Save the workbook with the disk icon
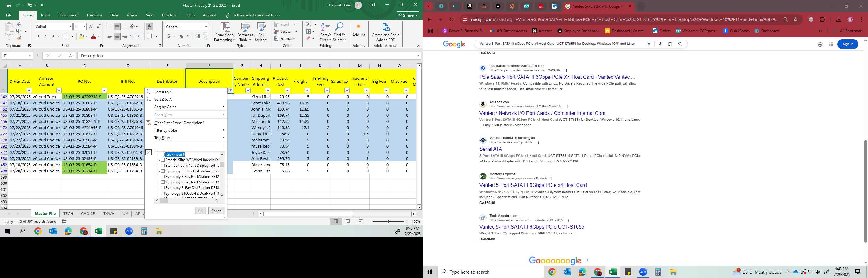The height and width of the screenshot is (278, 868). [x=9, y=5]
